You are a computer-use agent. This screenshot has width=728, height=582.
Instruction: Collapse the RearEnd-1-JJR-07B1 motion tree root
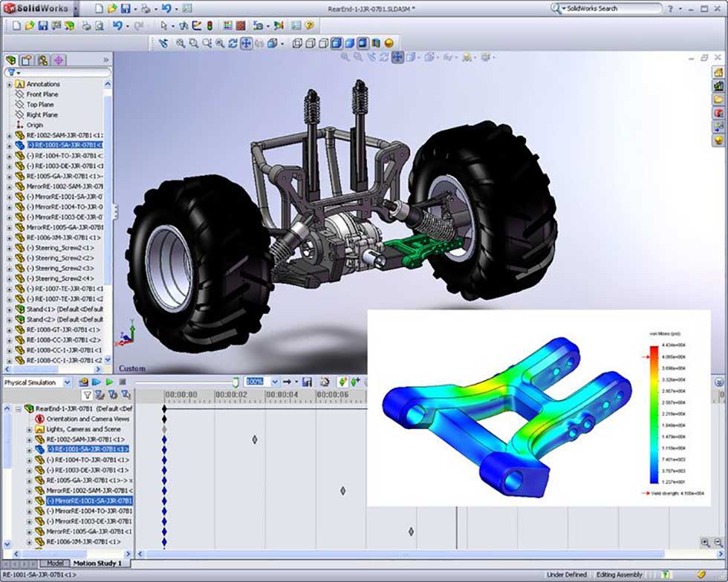click(18, 409)
